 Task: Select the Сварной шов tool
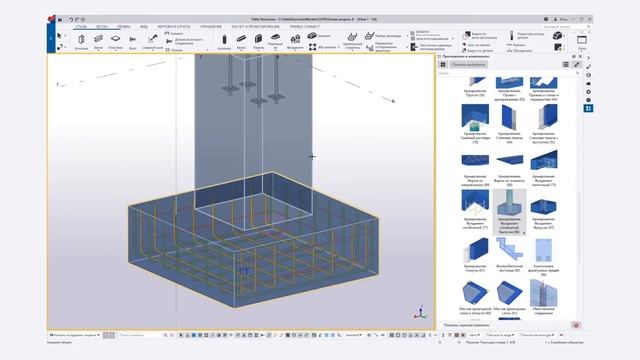coord(152,42)
